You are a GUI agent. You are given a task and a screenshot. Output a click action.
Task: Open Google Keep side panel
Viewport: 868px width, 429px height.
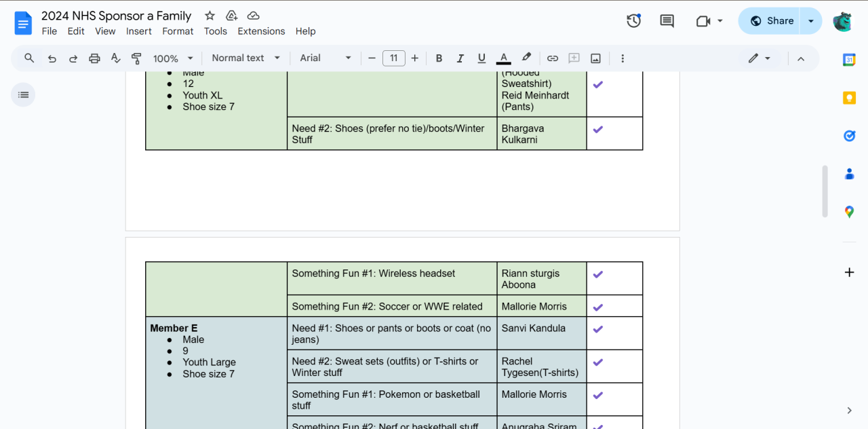[849, 98]
